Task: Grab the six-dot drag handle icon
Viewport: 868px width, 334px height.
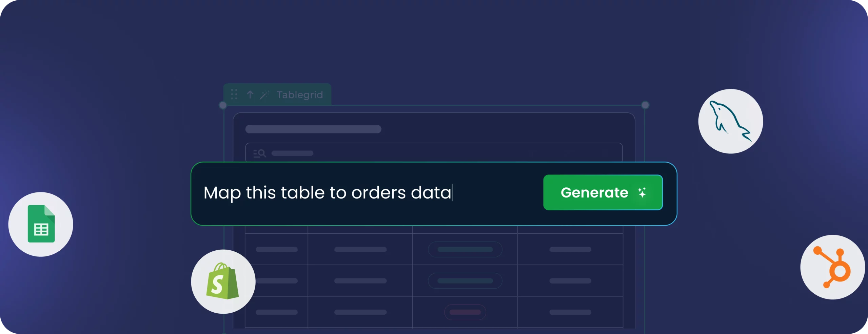Action: (x=234, y=95)
